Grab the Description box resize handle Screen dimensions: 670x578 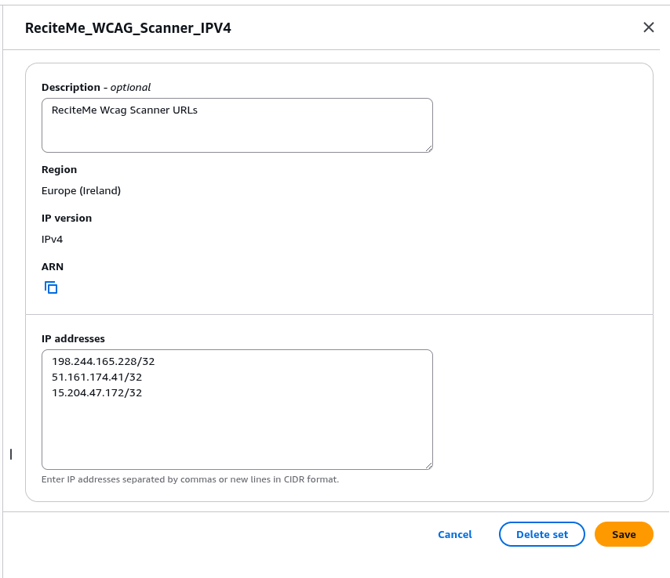pos(428,148)
